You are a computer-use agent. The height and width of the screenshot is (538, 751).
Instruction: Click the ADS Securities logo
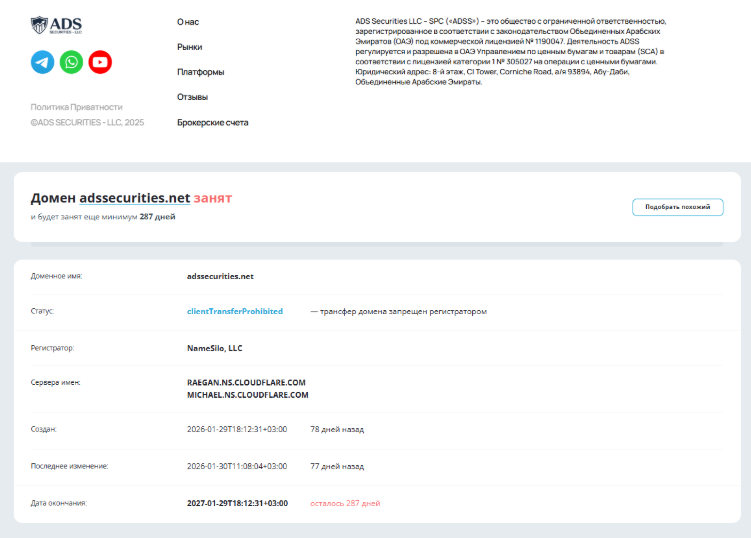[x=56, y=25]
